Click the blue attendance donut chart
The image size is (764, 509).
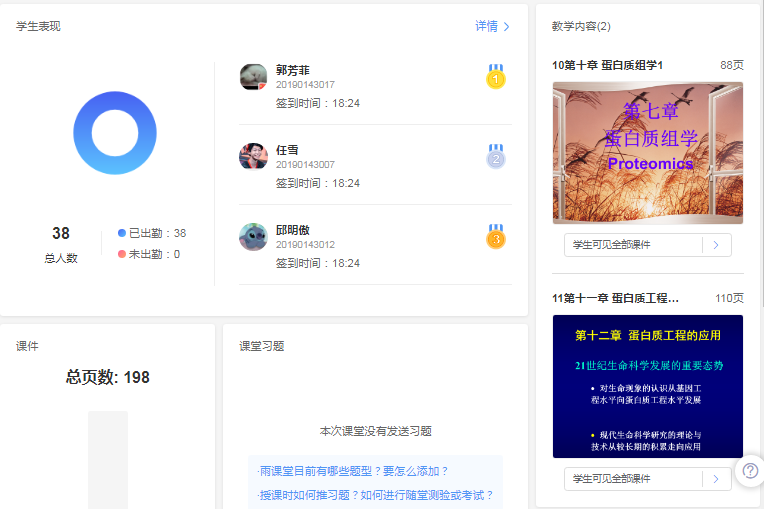click(x=115, y=133)
